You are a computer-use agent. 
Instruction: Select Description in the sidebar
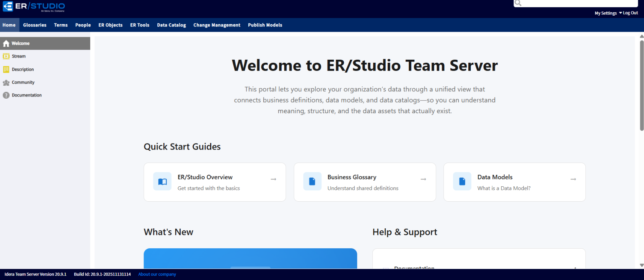(45, 69)
